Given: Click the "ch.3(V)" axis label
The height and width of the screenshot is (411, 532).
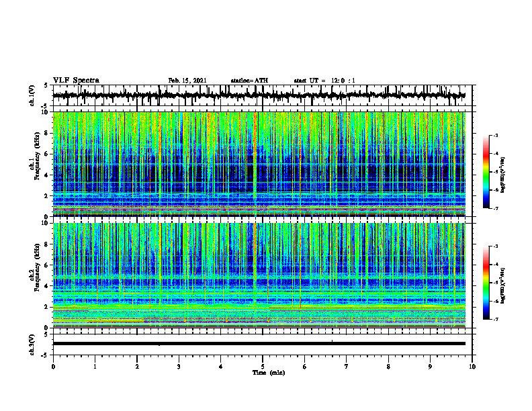Looking at the screenshot, I should tap(32, 345).
